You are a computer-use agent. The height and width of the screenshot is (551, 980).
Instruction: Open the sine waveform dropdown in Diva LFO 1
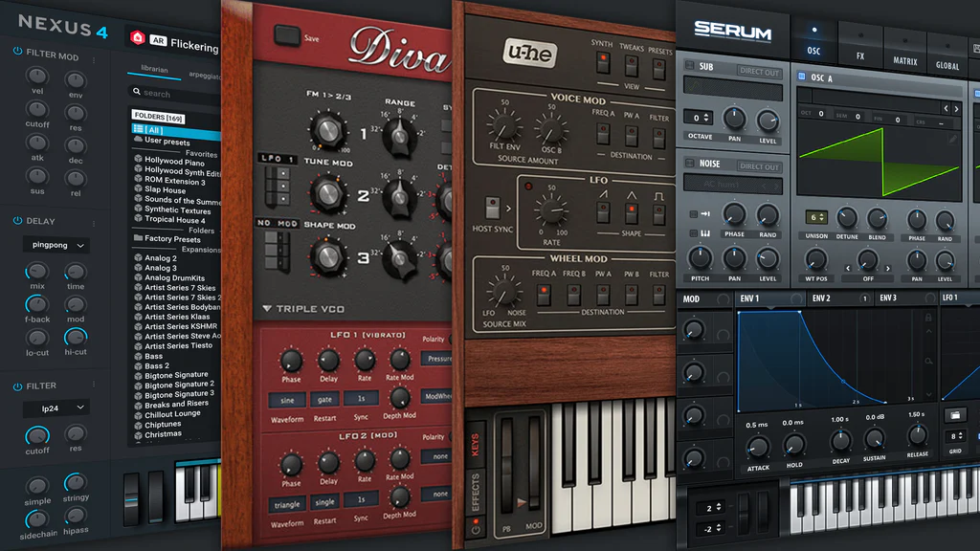(287, 400)
